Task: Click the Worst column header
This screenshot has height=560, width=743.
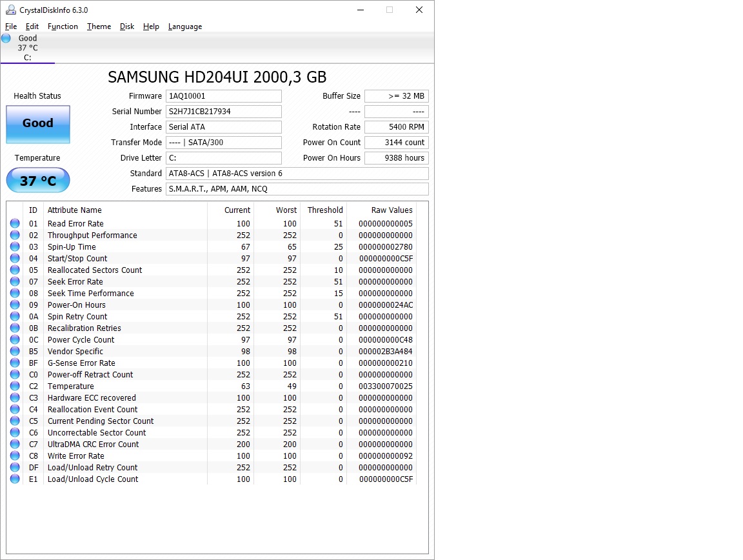Action: pyautogui.click(x=277, y=210)
